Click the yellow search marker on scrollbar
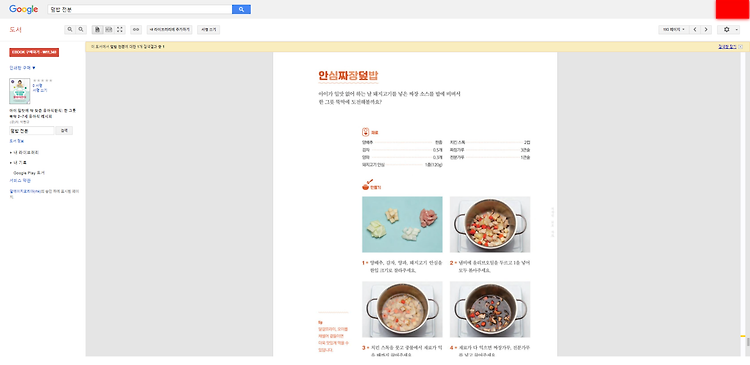This screenshot has height=365, width=750. (x=743, y=335)
